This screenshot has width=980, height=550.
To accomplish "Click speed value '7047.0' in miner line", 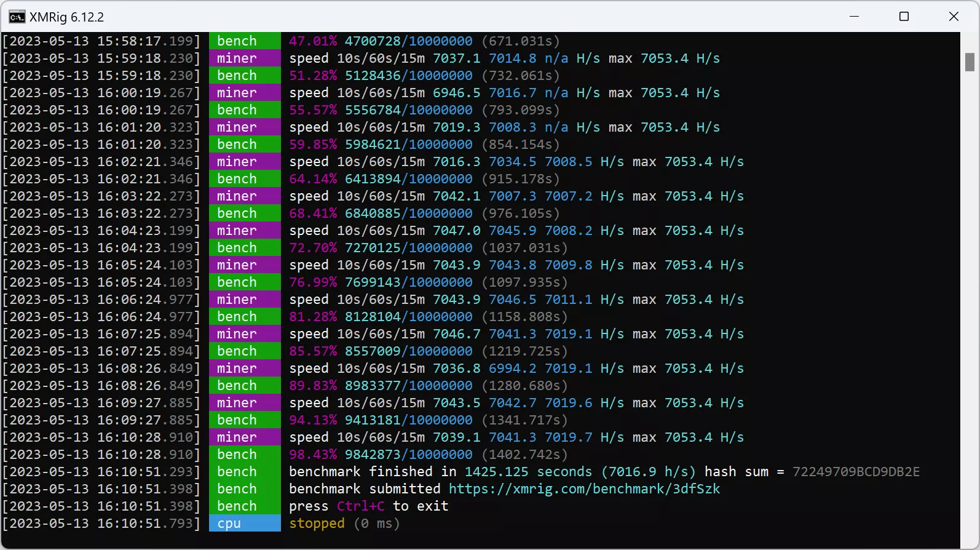I will point(457,231).
